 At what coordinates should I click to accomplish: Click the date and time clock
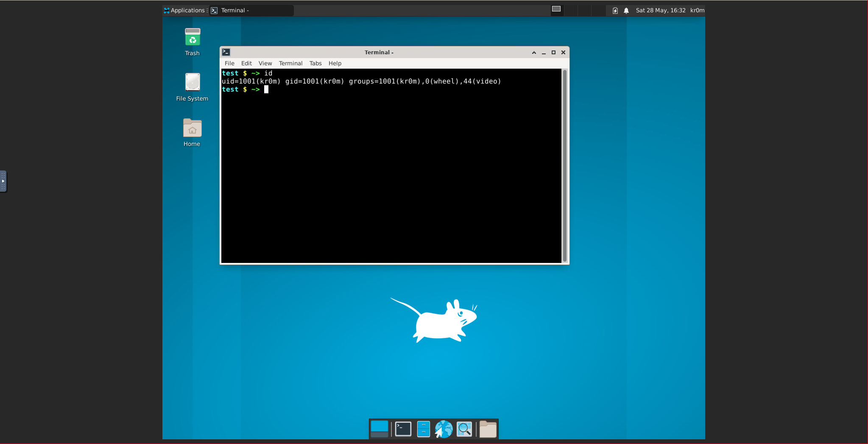tap(660, 10)
